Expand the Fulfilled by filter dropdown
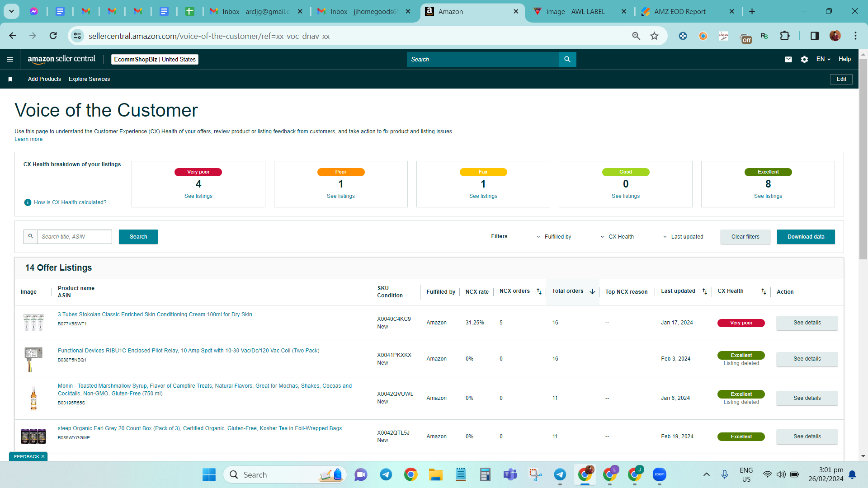The image size is (868, 488). pos(554,237)
